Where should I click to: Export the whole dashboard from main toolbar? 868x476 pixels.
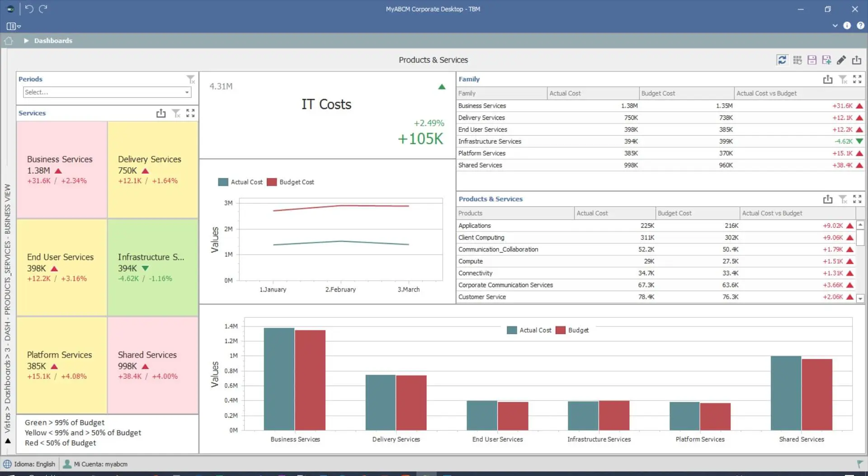pos(857,60)
